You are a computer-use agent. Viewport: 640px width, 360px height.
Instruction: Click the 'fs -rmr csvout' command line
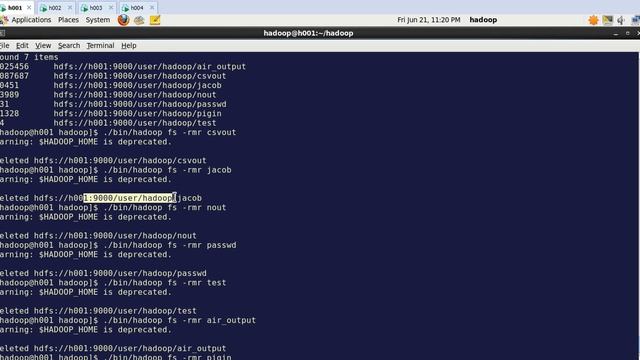(x=118, y=132)
